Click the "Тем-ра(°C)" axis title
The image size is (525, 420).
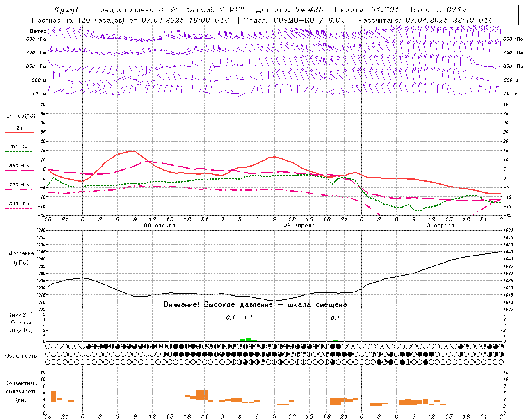tap(19, 116)
